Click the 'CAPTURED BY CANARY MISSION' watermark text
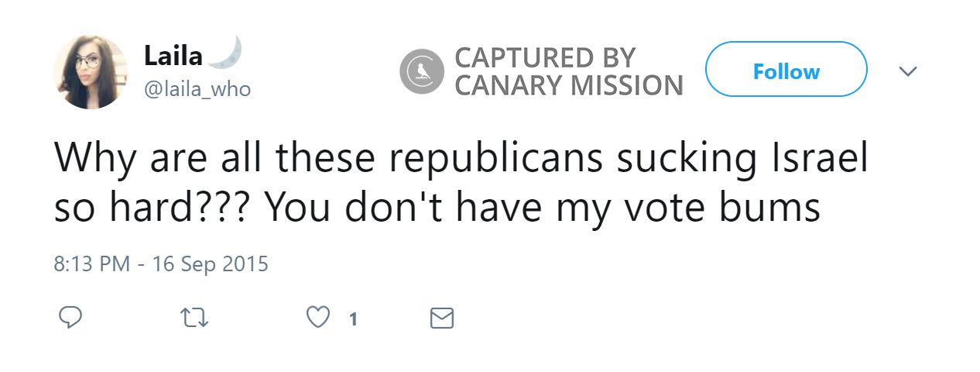Viewport: 980px width, 372px height. [567, 71]
